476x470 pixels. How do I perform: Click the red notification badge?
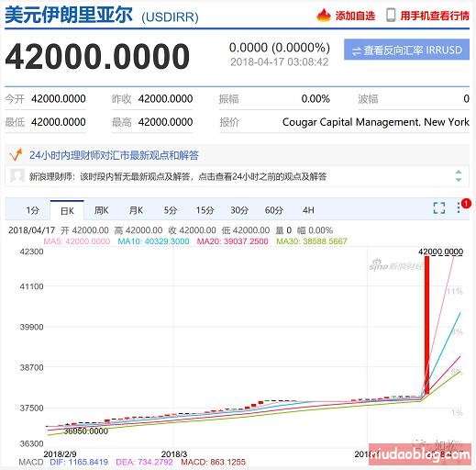(x=466, y=204)
